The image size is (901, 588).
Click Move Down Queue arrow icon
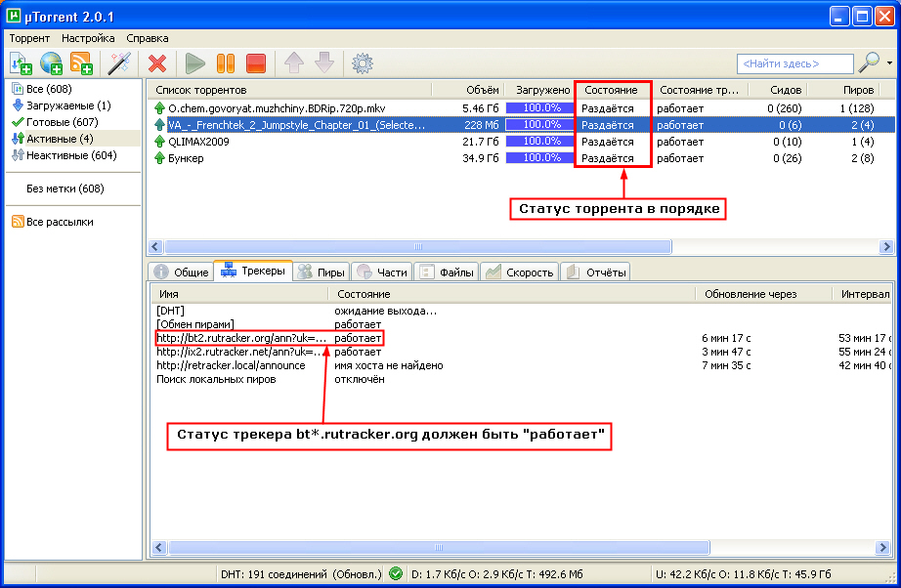pyautogui.click(x=324, y=63)
